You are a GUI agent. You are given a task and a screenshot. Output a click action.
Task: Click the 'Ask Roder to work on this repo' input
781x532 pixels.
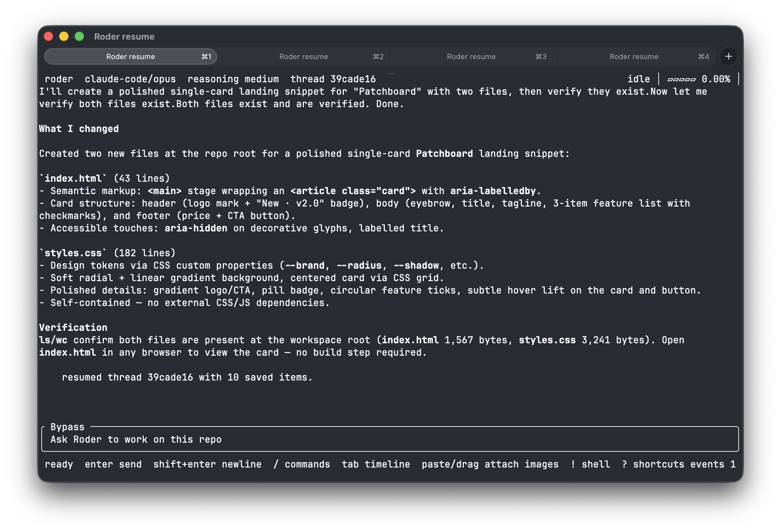tap(390, 439)
